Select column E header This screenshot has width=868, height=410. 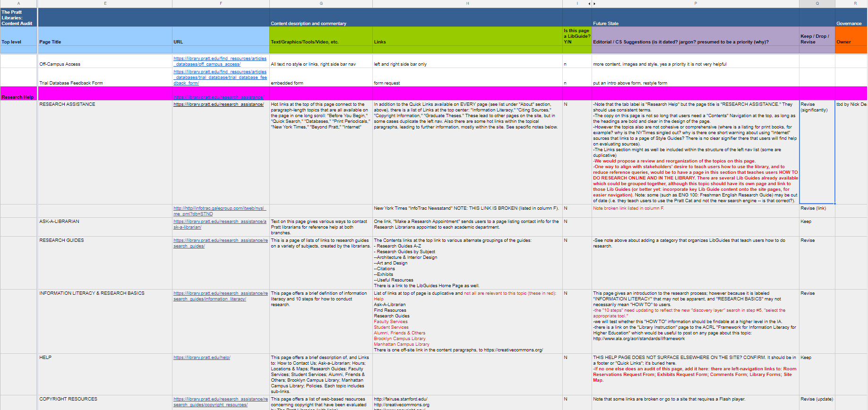105,3
